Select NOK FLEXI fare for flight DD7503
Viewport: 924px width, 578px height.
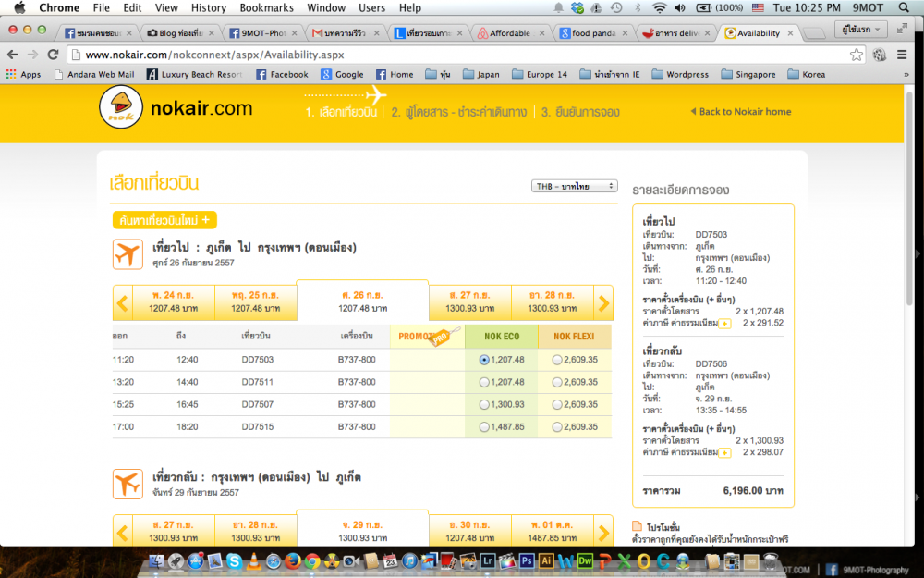click(x=556, y=360)
